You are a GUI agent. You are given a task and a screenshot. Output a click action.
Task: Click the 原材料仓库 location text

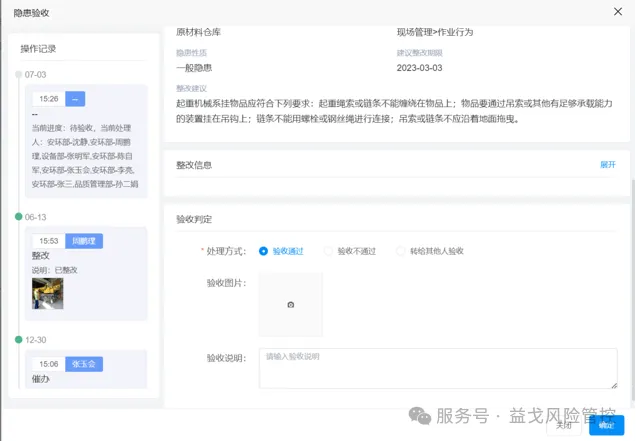198,32
